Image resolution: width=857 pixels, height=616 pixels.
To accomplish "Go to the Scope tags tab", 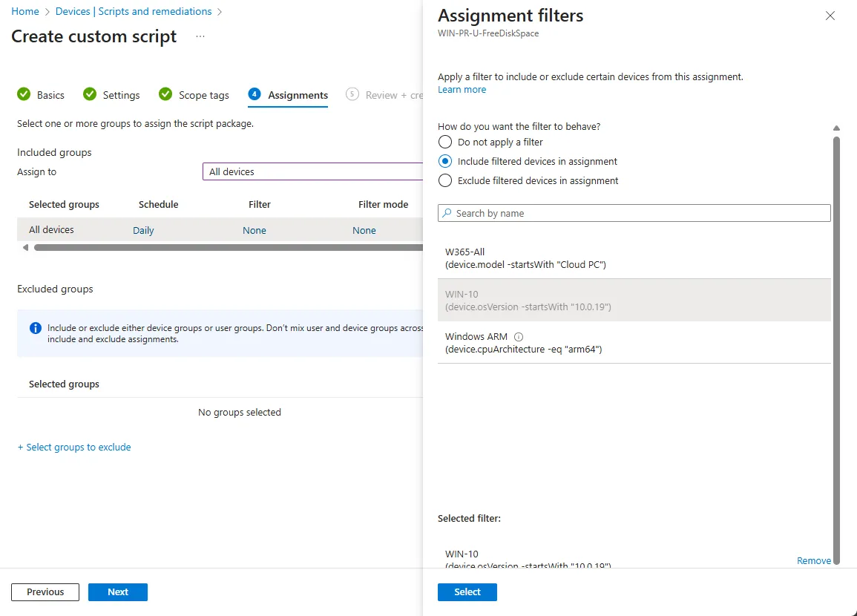I will [204, 95].
